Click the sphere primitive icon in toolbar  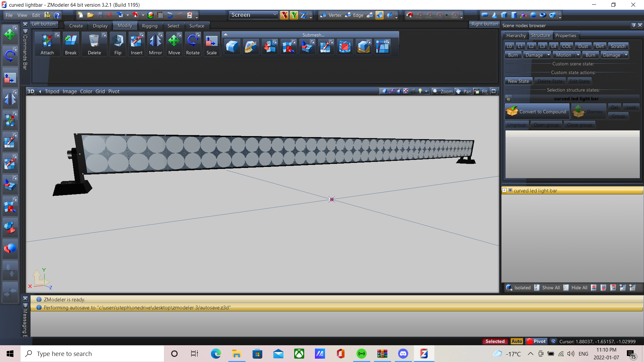[533, 15]
